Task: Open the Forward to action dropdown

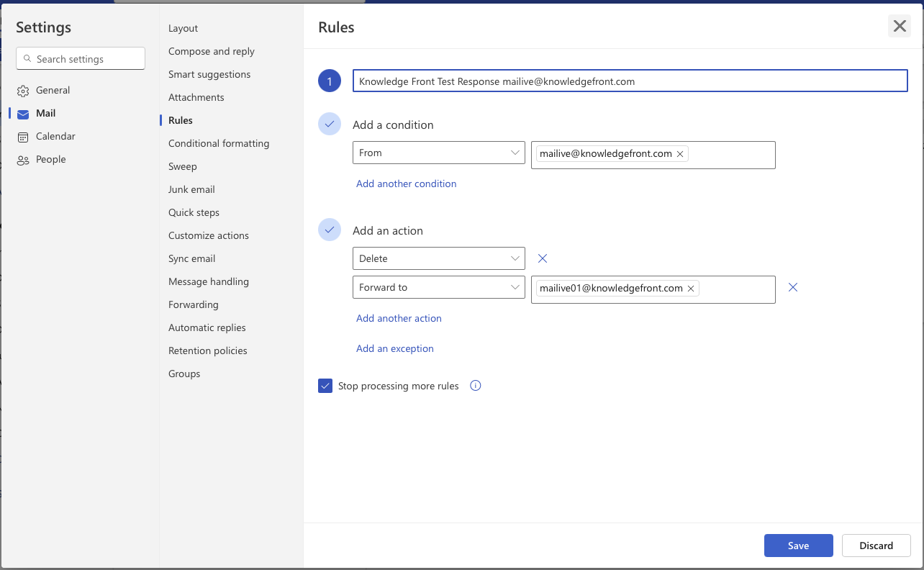Action: click(439, 287)
